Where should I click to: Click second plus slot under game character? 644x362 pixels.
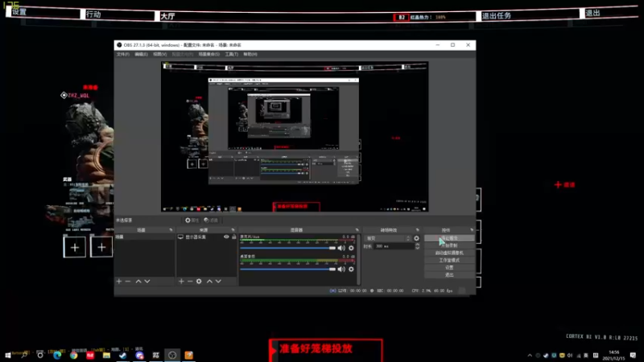[101, 247]
